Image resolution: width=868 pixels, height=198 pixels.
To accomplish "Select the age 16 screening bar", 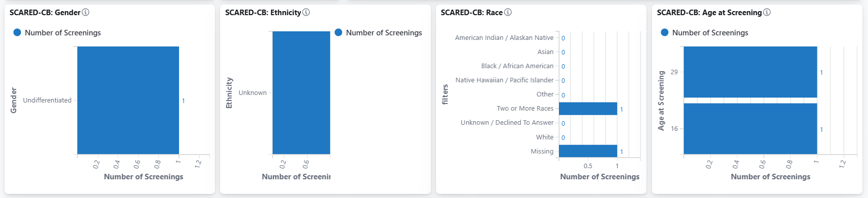I will (x=750, y=129).
